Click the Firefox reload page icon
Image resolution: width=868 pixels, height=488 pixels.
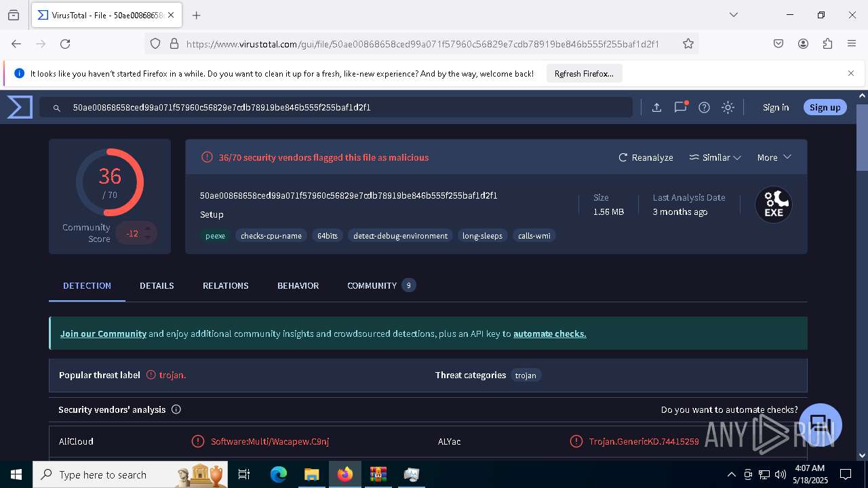click(x=65, y=43)
